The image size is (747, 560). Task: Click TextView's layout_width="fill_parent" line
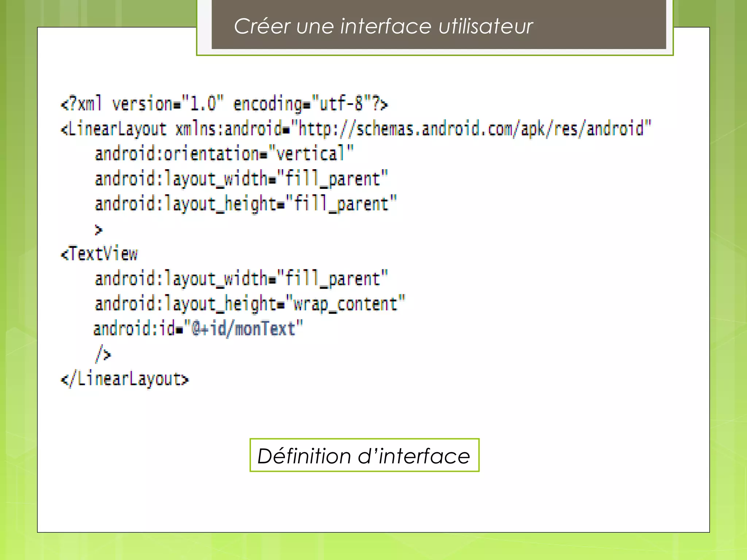click(241, 279)
